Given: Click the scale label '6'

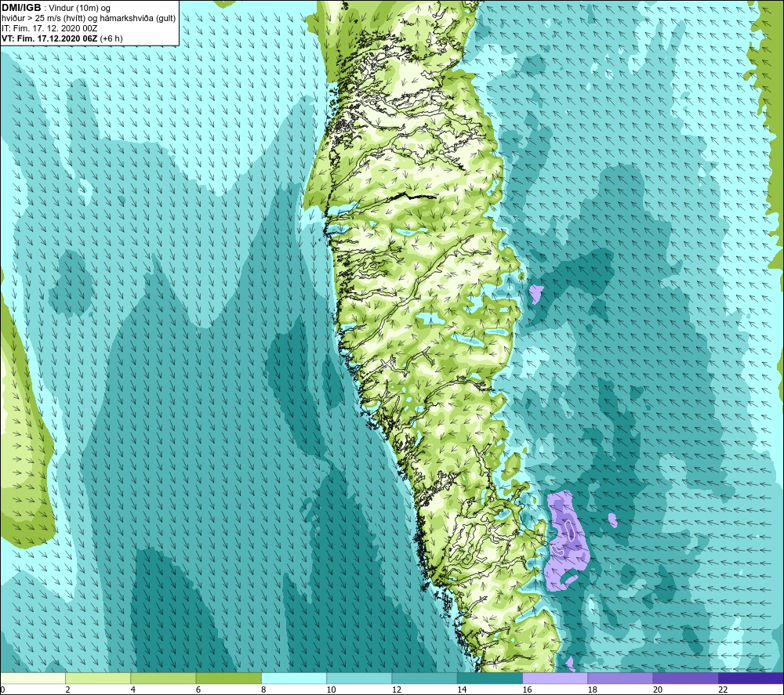Looking at the screenshot, I should click(x=198, y=690).
